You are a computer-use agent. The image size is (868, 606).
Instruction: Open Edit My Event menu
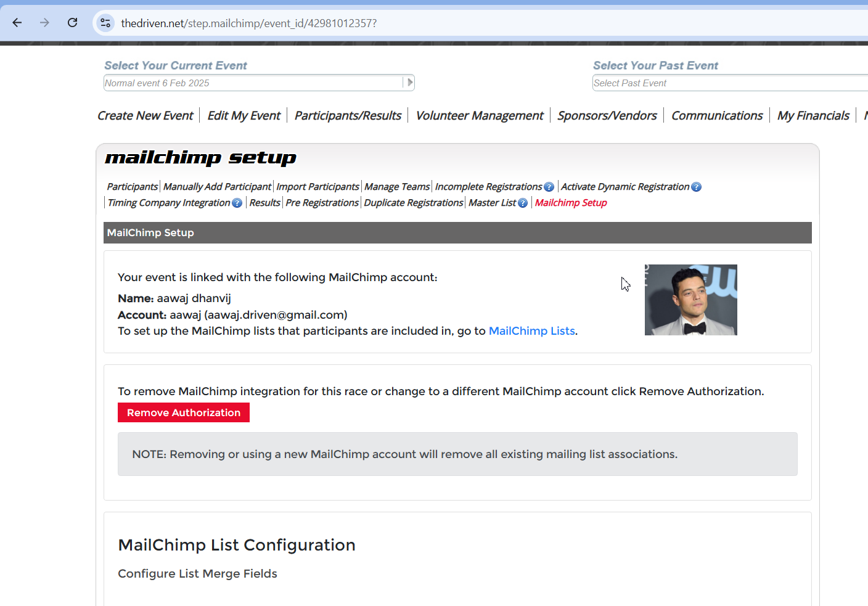coord(244,115)
